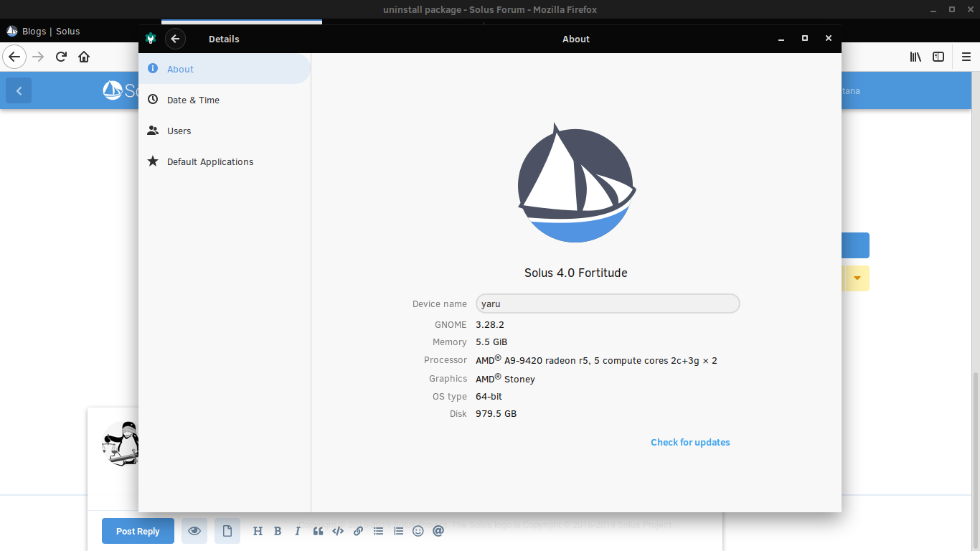Click the Device name text field
The width and height of the screenshot is (980, 551).
point(607,303)
